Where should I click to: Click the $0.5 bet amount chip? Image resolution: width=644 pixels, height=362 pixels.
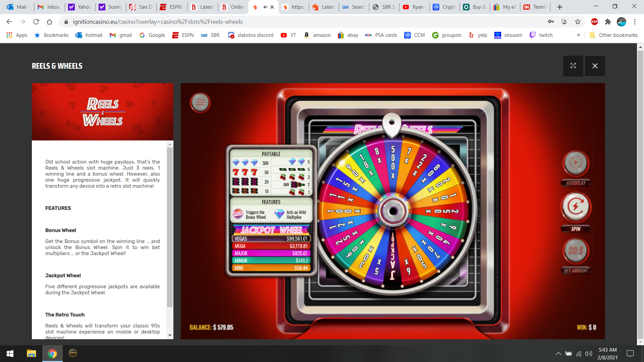(576, 250)
